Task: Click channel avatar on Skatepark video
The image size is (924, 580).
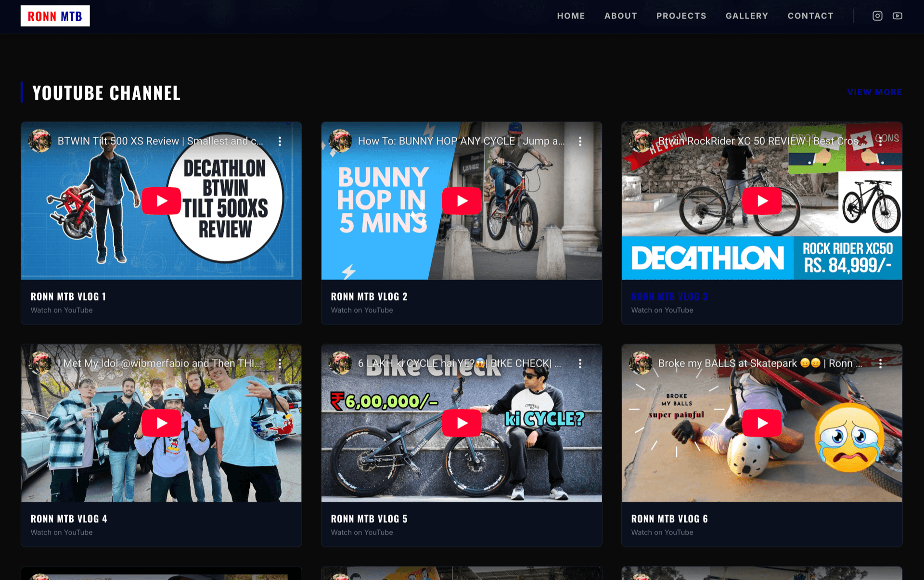Action: pyautogui.click(x=641, y=363)
